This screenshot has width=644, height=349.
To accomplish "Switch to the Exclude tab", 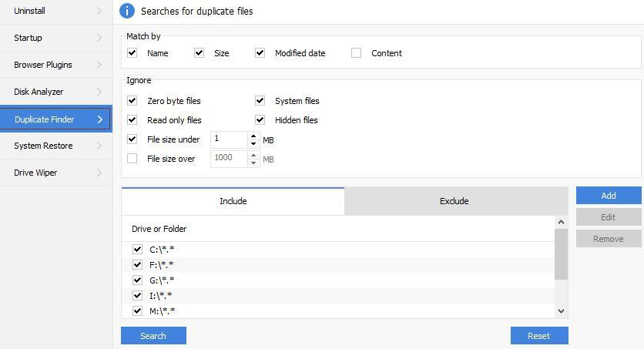I will point(454,201).
